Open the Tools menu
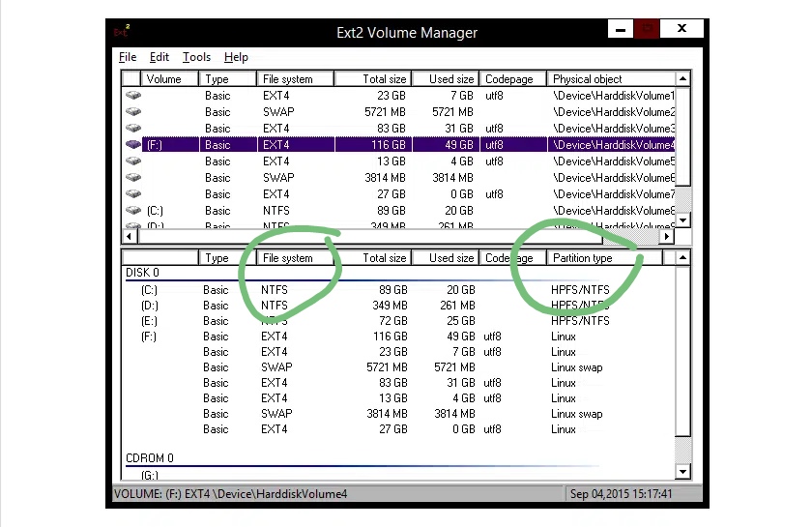This screenshot has width=812, height=527. 196,57
